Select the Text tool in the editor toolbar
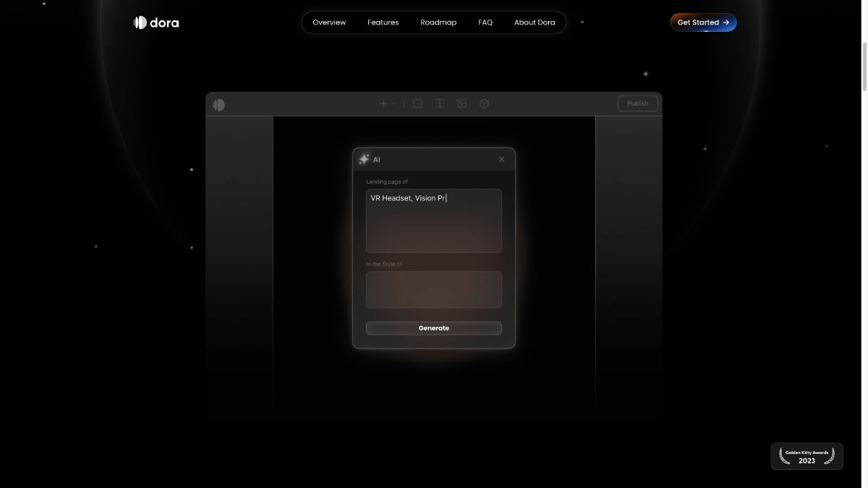 click(x=439, y=103)
